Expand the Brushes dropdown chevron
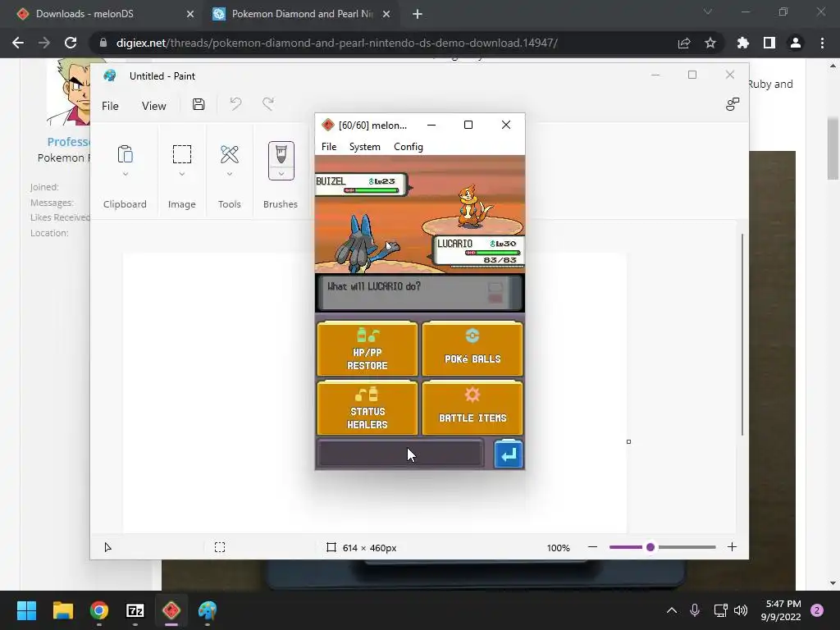The image size is (840, 630). click(281, 174)
